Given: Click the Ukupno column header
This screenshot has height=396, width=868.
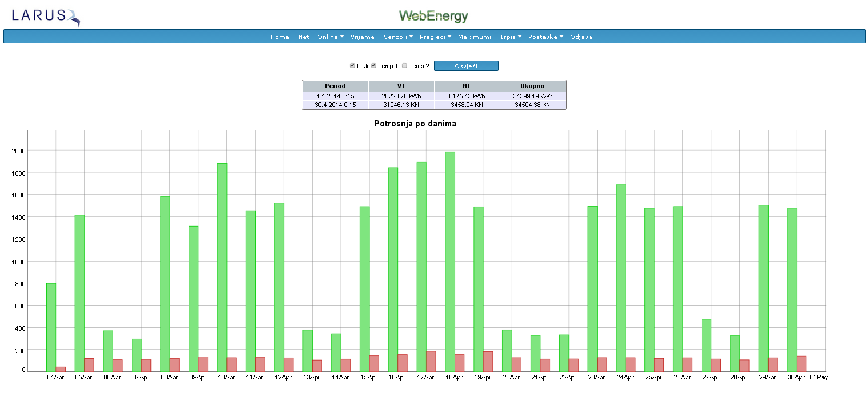Looking at the screenshot, I should point(532,86).
